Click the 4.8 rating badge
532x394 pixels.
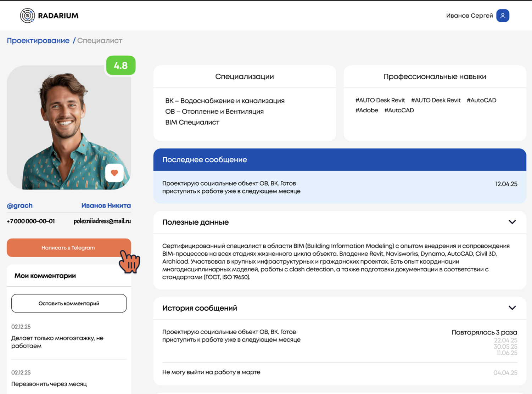point(121,66)
